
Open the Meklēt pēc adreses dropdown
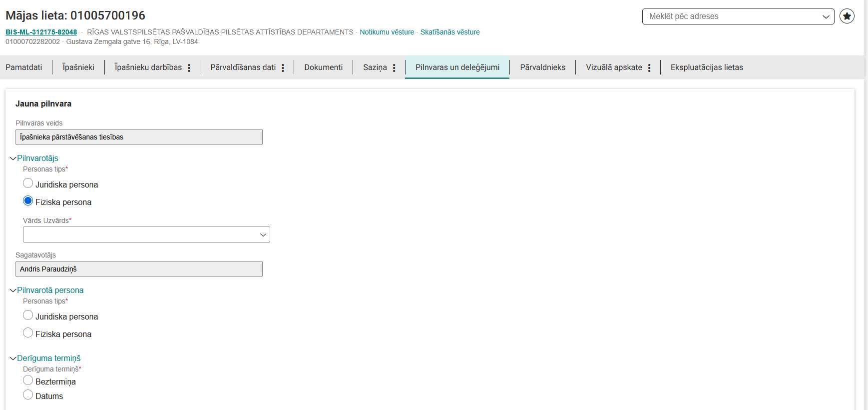tap(738, 16)
